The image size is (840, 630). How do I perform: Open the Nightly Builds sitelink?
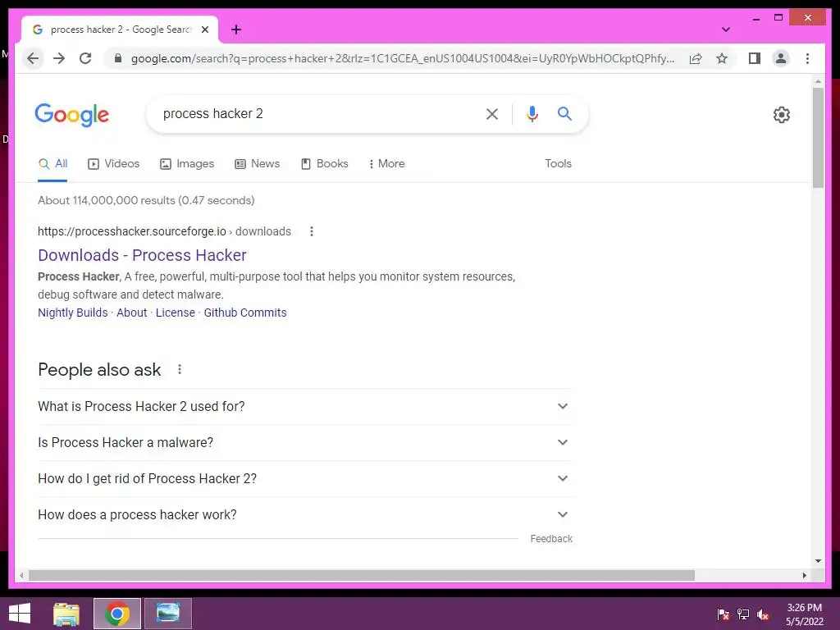[72, 313]
